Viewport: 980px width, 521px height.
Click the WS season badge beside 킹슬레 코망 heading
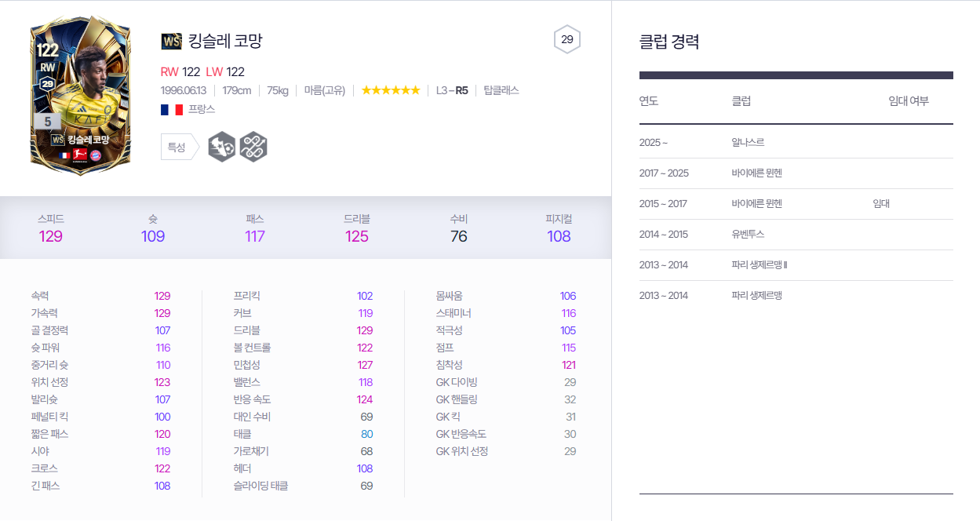[x=171, y=41]
